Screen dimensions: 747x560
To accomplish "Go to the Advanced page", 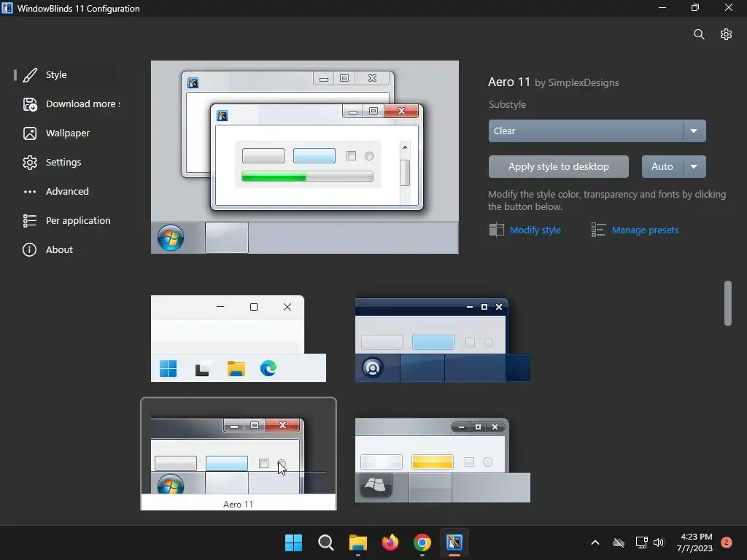I will click(67, 192).
